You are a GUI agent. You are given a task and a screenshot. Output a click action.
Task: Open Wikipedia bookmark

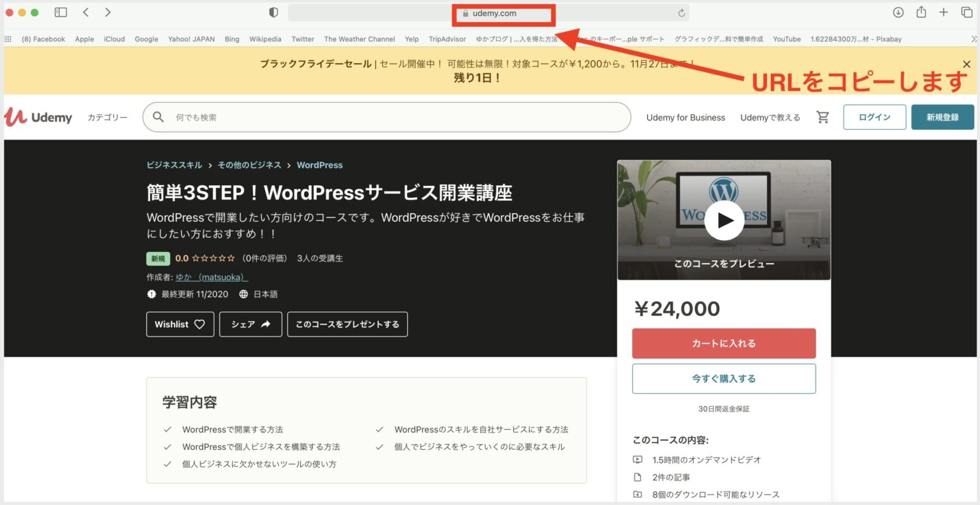coord(265,39)
